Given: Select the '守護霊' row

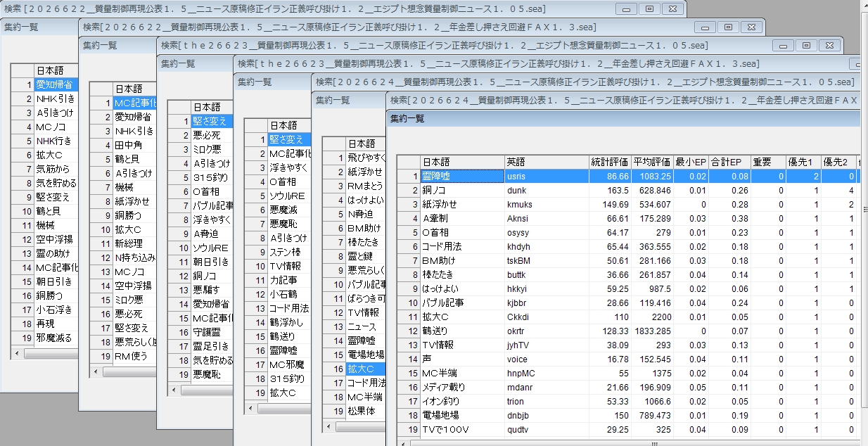Looking at the screenshot, I should pos(212,332).
